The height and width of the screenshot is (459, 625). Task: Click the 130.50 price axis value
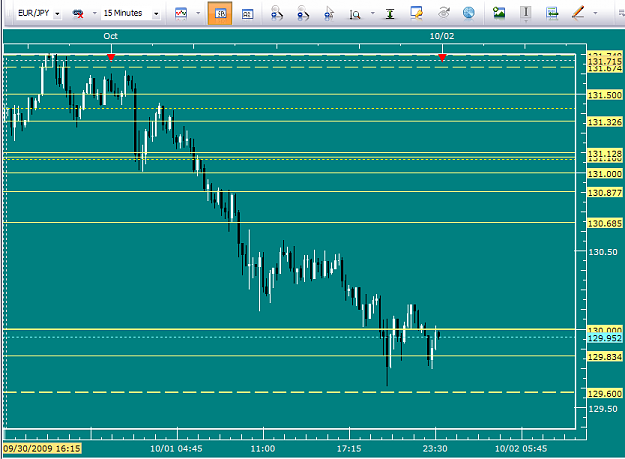[603, 252]
